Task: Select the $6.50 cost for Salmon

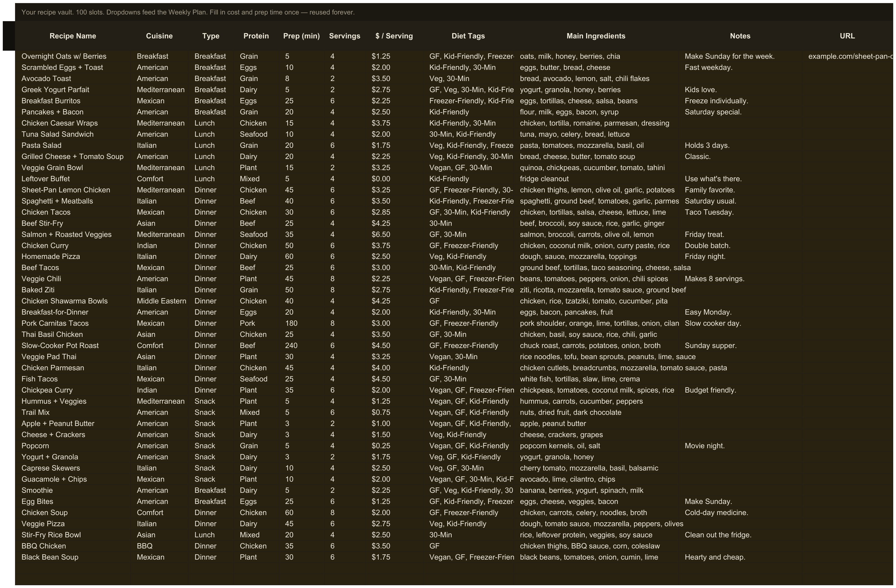Action: 394,234
